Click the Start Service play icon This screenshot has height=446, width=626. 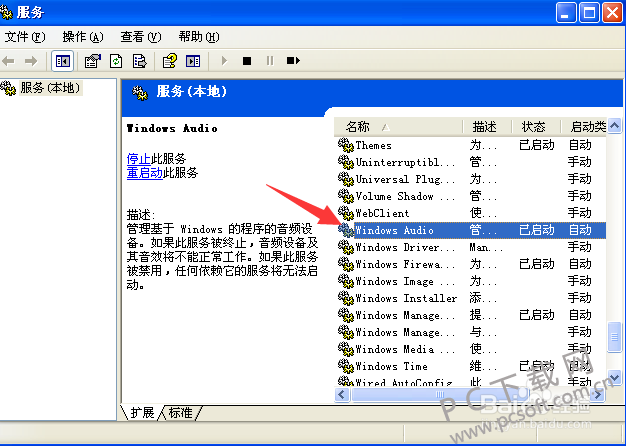pyautogui.click(x=224, y=61)
